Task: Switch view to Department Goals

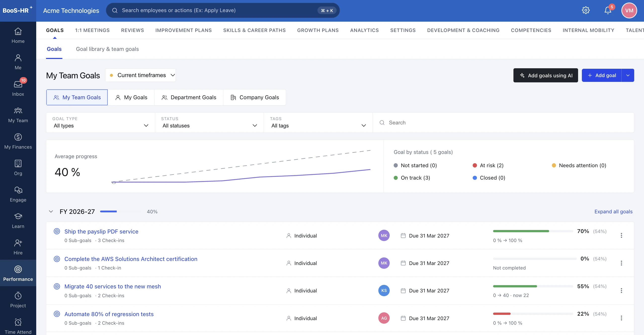Action: click(x=189, y=97)
